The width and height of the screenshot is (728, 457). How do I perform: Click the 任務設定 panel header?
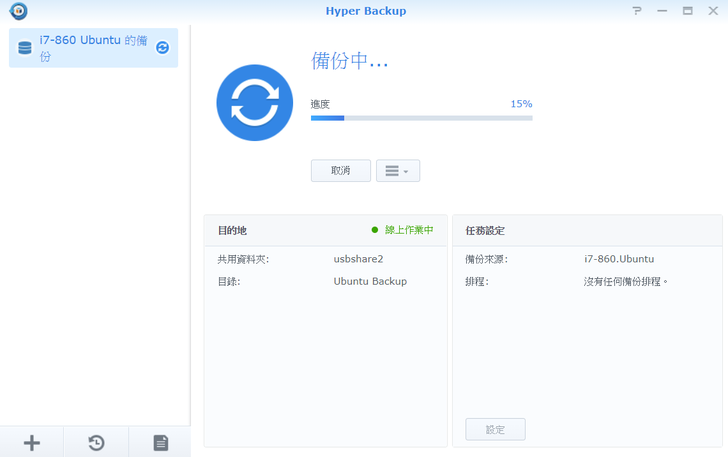pyautogui.click(x=485, y=230)
